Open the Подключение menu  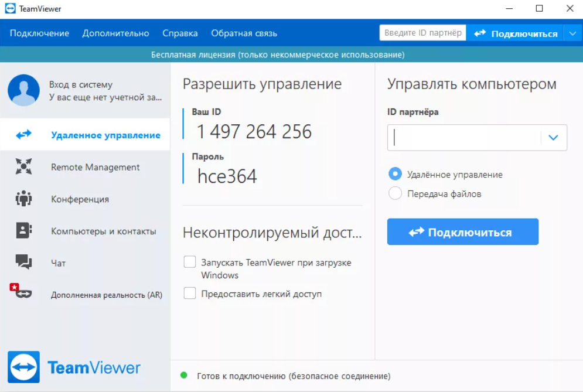[39, 33]
